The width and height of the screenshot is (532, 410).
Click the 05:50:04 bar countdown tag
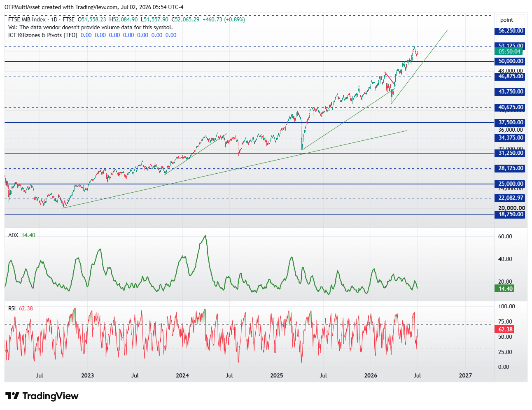(x=509, y=51)
